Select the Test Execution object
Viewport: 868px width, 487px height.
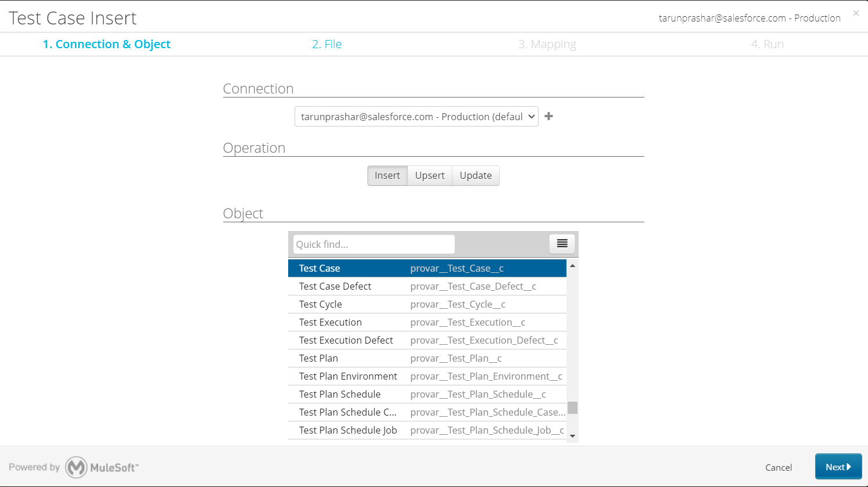(x=427, y=322)
